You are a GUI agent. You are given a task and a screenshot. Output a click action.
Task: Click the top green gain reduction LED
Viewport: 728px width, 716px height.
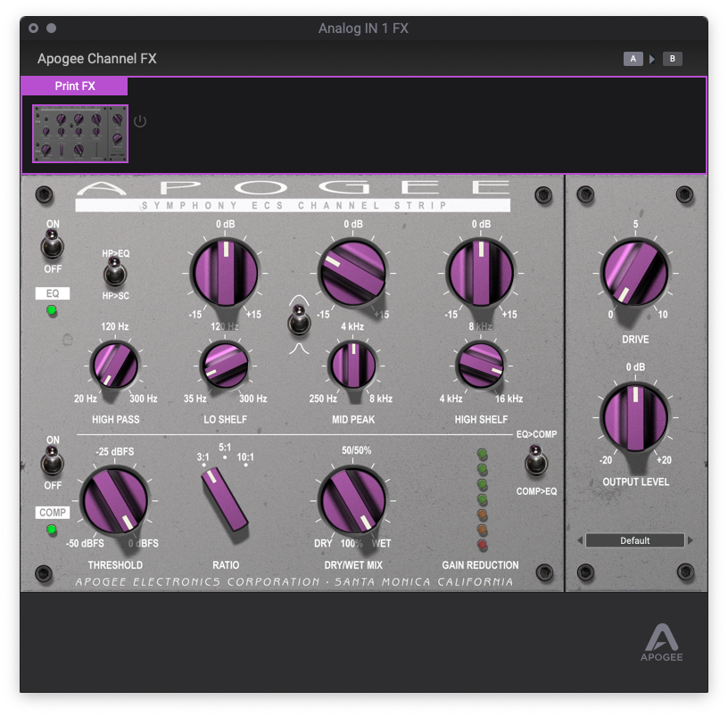tap(483, 454)
